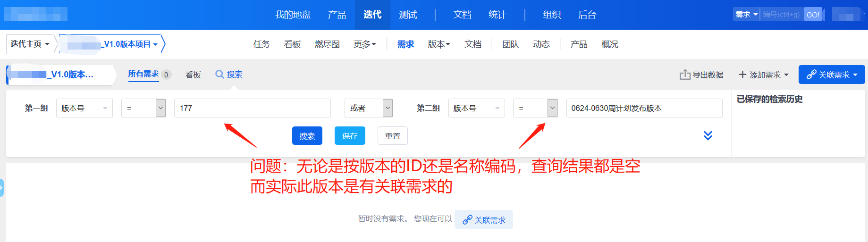Open second group 版本号 field dropdown
Image resolution: width=868 pixels, height=242 pixels.
pyautogui.click(x=477, y=108)
